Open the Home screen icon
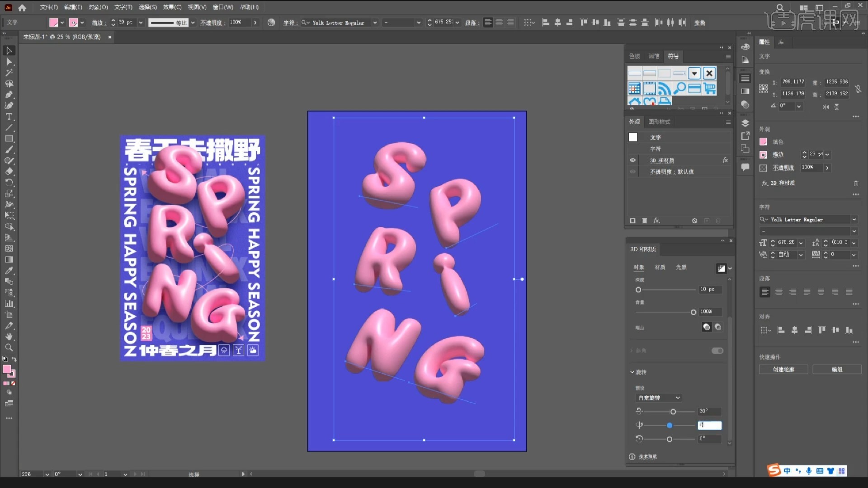The height and width of the screenshot is (488, 868). point(22,7)
